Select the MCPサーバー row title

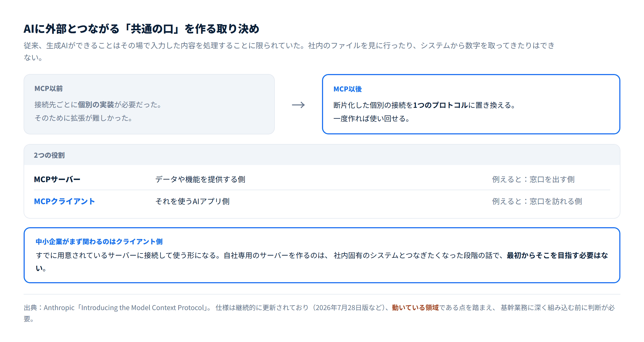[57, 179]
